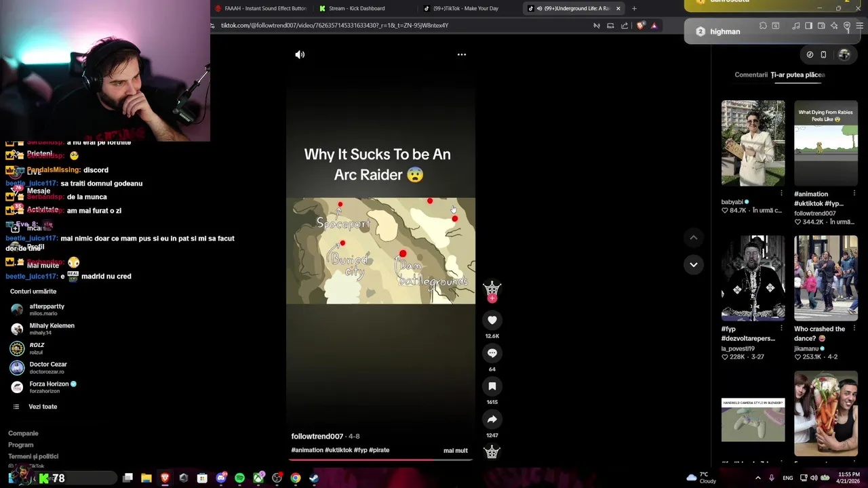Viewport: 868px width, 488px height.
Task: Open the 7°C Cloudy weather widget
Action: click(702, 478)
